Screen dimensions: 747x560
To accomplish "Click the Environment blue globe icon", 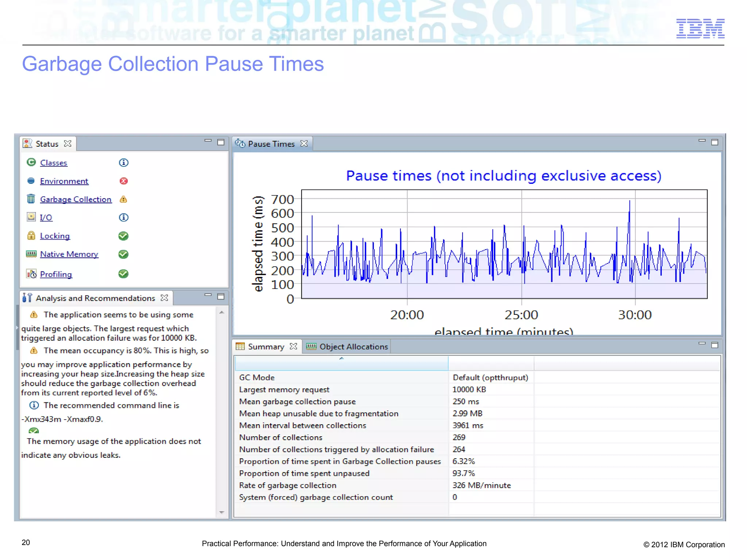I will pos(31,181).
